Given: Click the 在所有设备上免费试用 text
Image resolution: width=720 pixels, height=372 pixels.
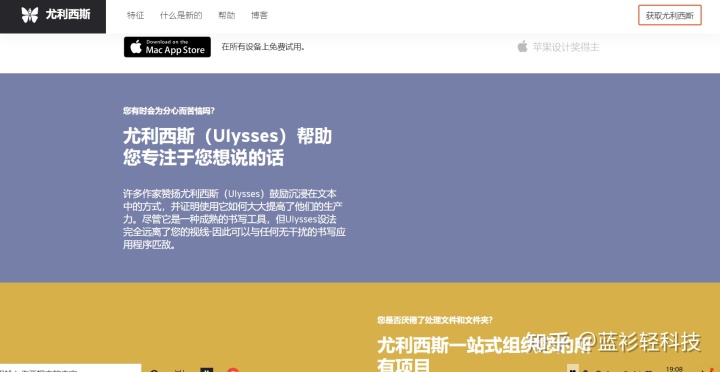Looking at the screenshot, I should coord(264,47).
